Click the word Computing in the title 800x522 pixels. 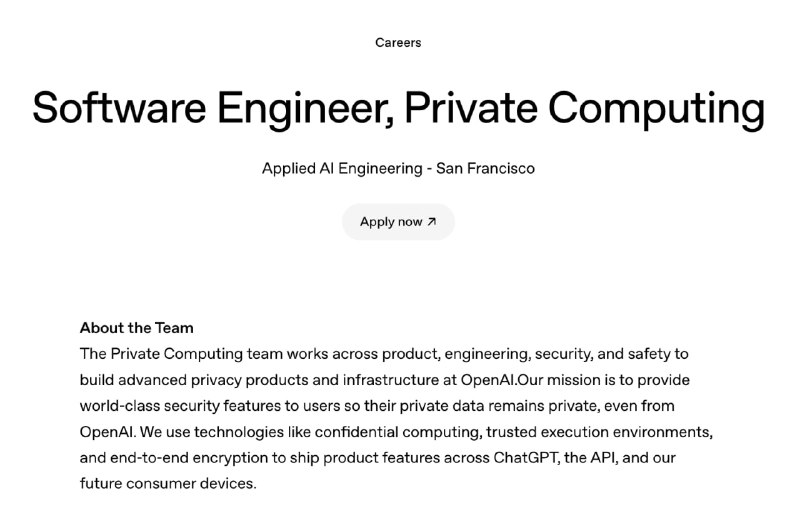tap(658, 109)
